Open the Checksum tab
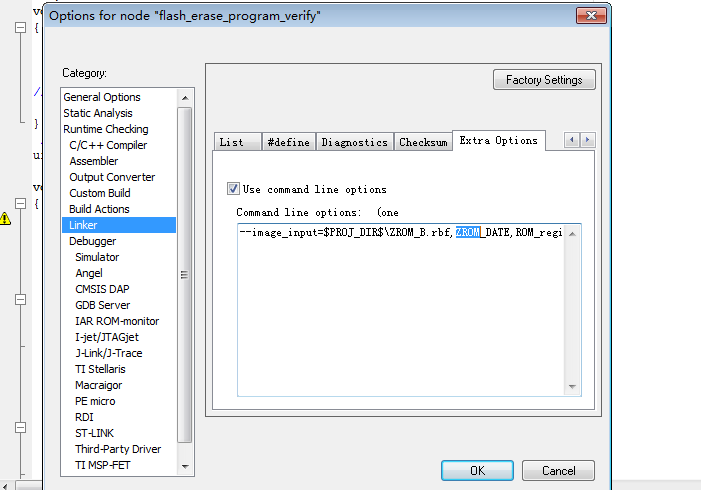Image resolution: width=701 pixels, height=490 pixels. (x=423, y=142)
